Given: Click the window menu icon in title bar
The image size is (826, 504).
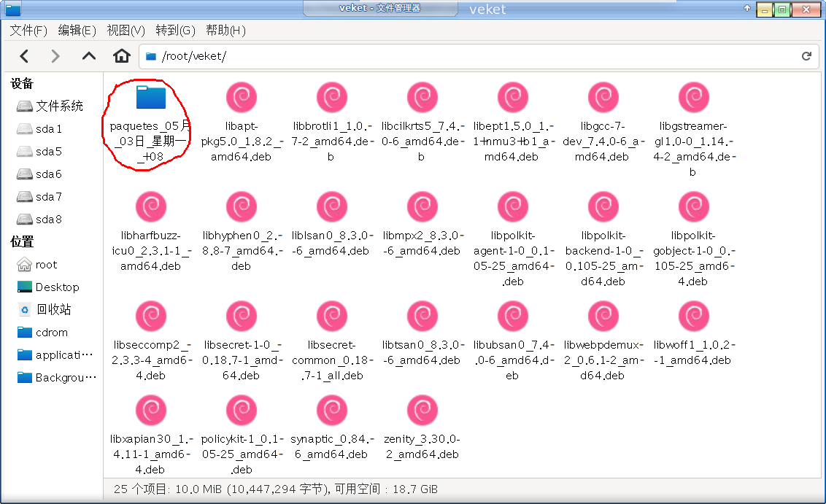Looking at the screenshot, I should [x=12, y=9].
